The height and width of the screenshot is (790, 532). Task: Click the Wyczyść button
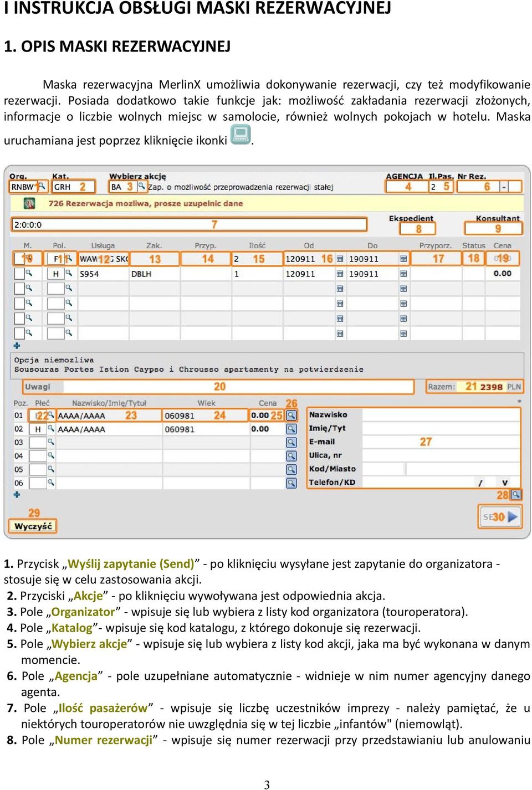point(33,526)
